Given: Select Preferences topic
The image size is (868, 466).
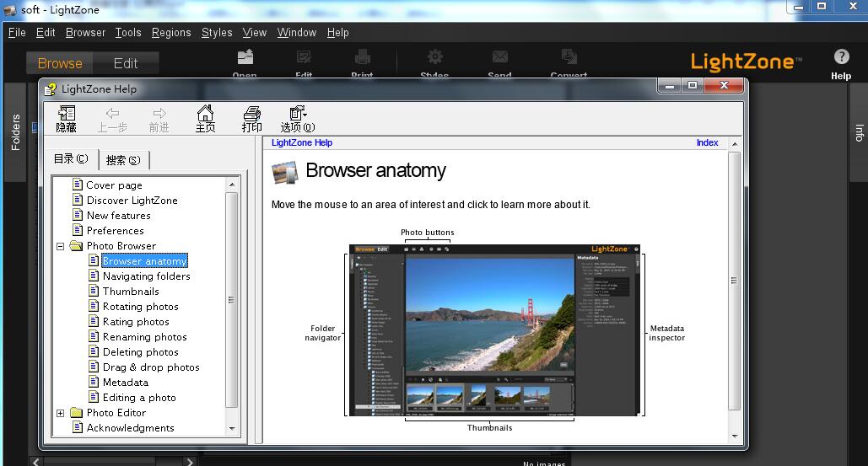Looking at the screenshot, I should [115, 231].
